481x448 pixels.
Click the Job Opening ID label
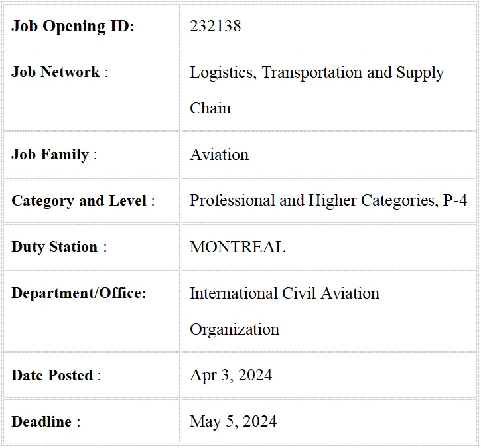(x=73, y=26)
